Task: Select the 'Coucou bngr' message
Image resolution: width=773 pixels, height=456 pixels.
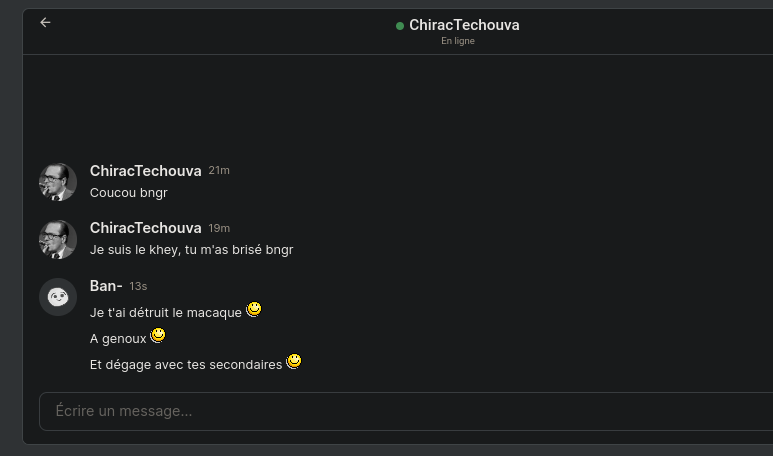Action: point(129,193)
